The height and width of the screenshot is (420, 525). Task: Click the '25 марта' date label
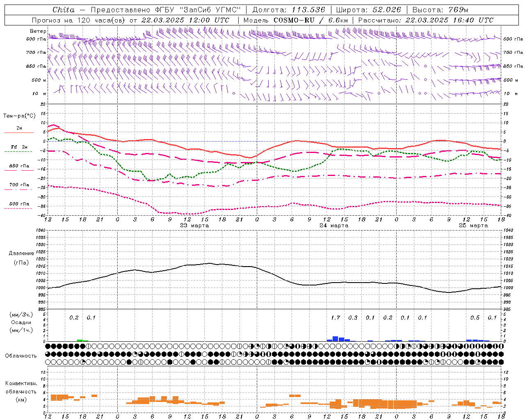pyautogui.click(x=473, y=226)
